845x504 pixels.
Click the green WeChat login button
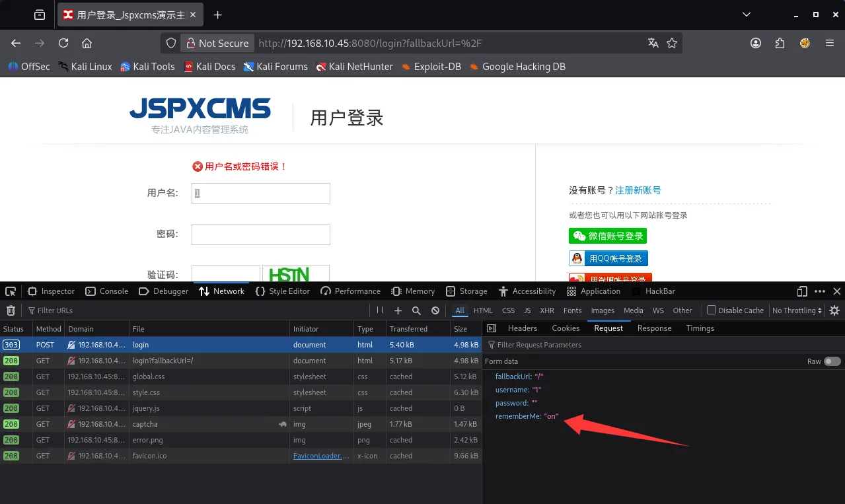[607, 236]
